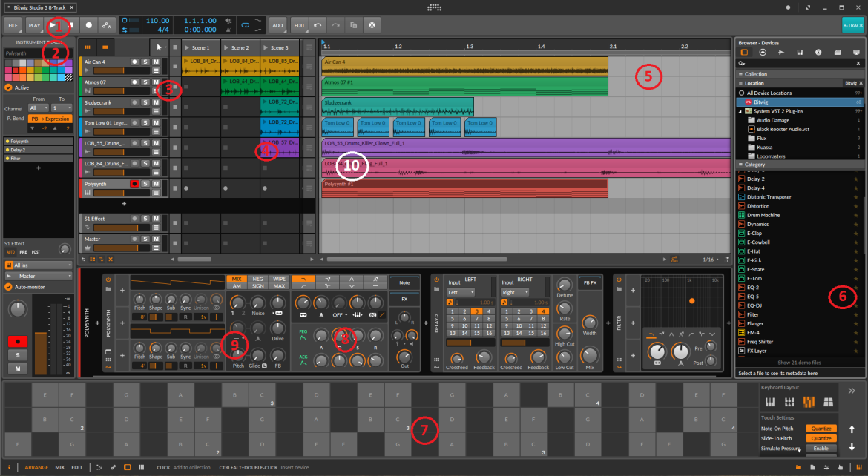Mute the Air Can 4 track

(156, 62)
